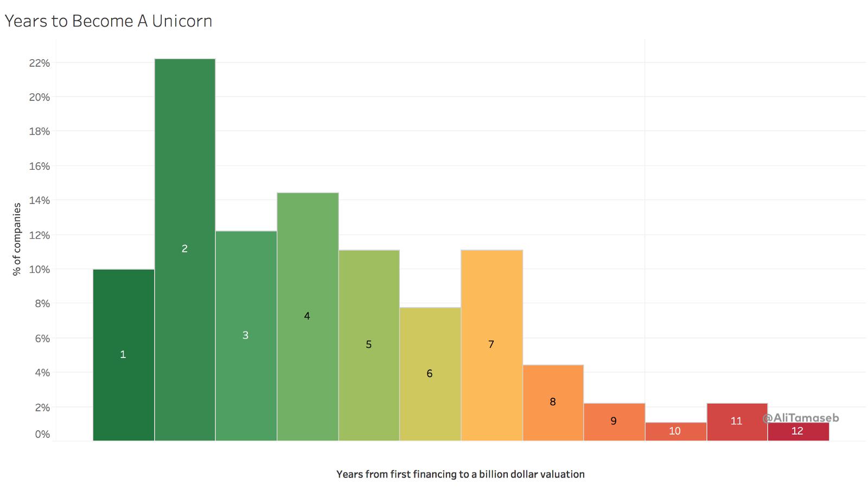Click the 0% y-axis tick label

(x=42, y=435)
